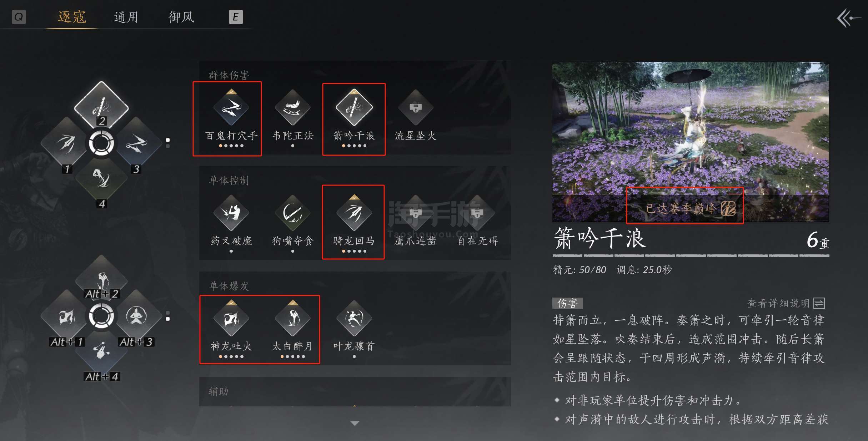Switch to the 御风 tab
868x441 pixels.
(181, 17)
